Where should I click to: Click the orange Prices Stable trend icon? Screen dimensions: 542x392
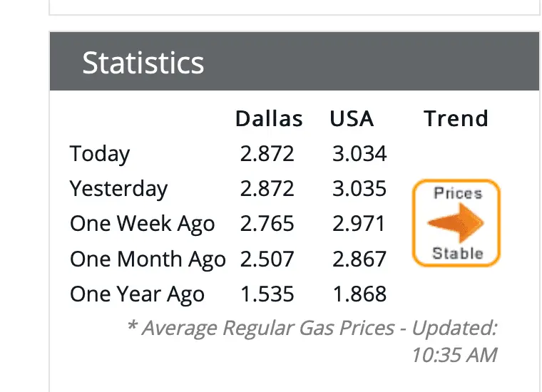456,223
